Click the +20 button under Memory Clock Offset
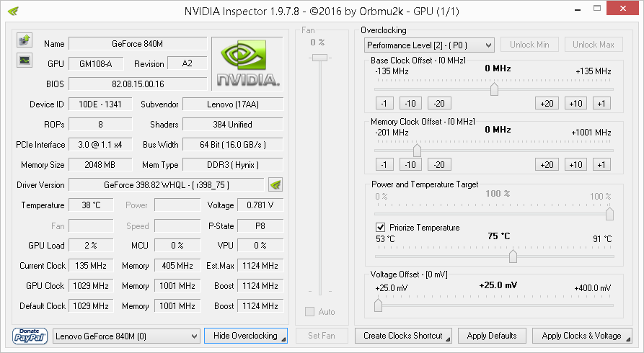 click(x=547, y=164)
